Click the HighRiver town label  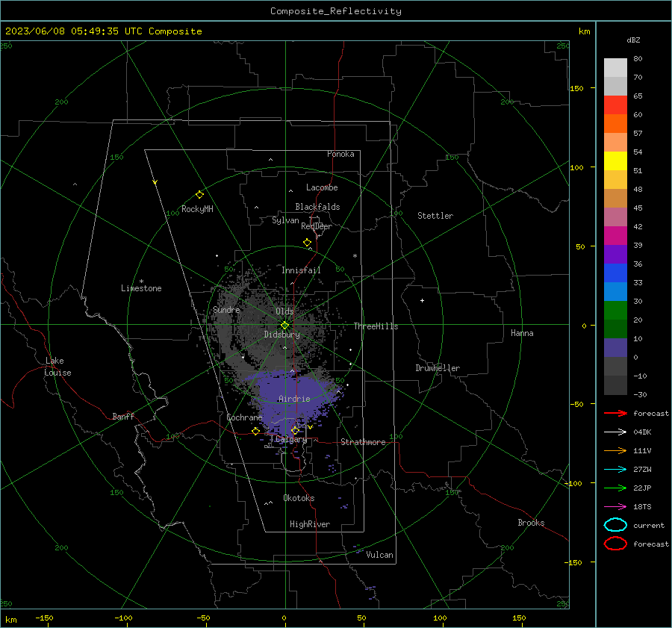click(310, 524)
